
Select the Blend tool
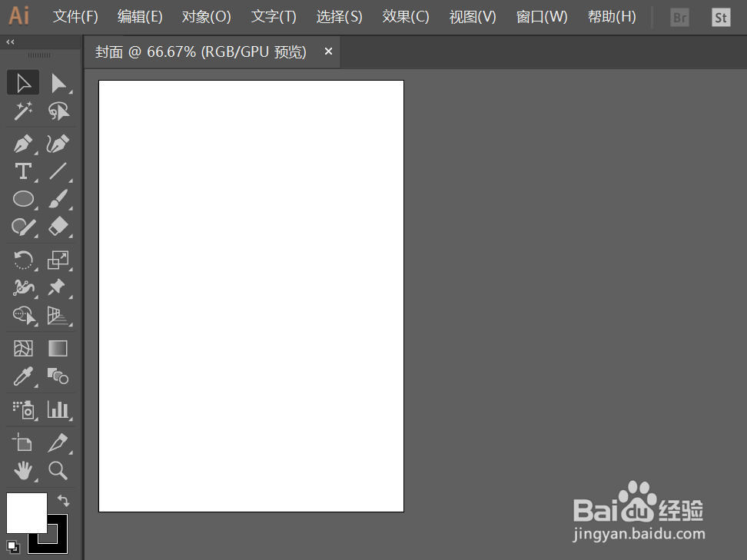pos(58,376)
